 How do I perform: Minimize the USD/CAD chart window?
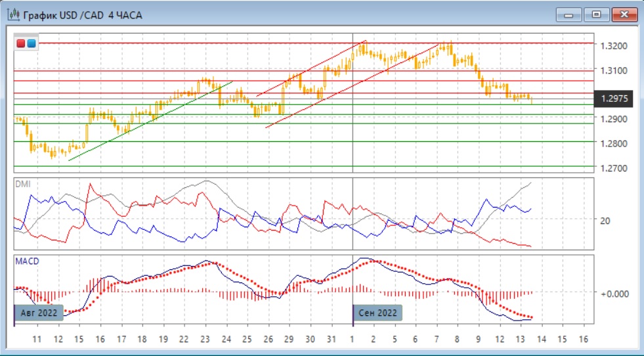569,14
